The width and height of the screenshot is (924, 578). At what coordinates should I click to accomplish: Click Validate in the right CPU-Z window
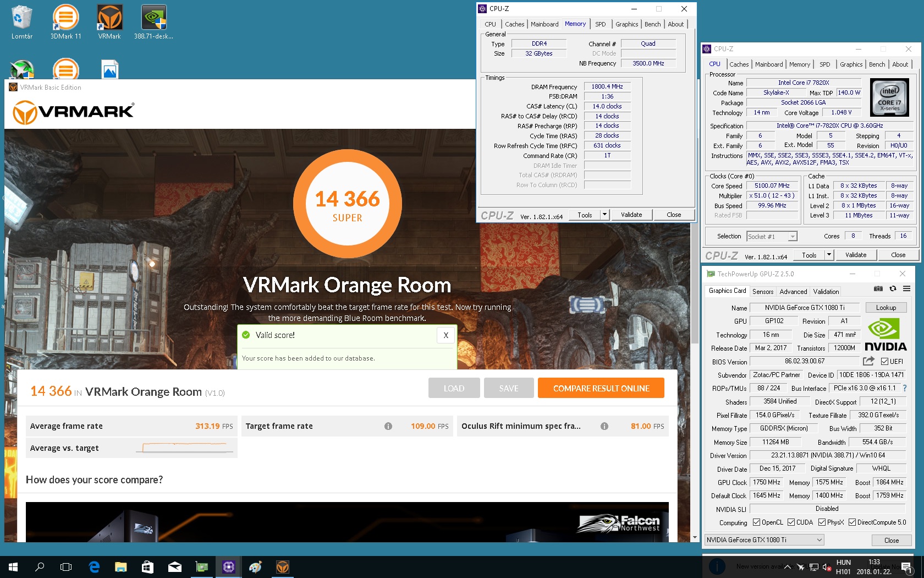[856, 255]
